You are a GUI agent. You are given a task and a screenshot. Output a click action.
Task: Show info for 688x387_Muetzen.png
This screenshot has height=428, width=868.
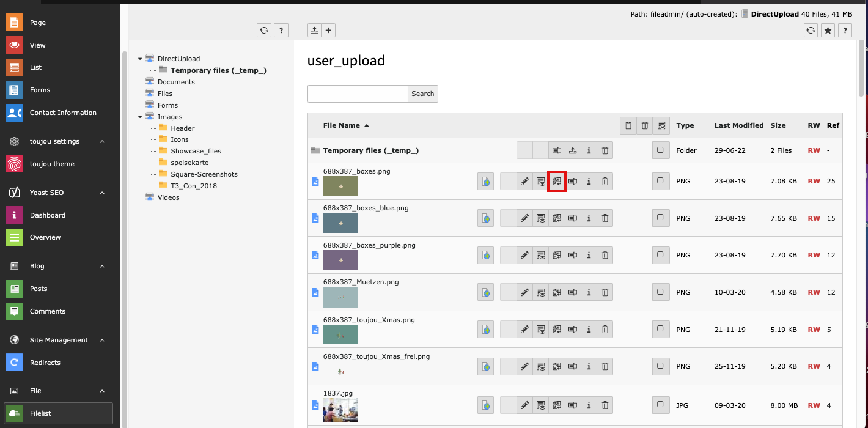[x=589, y=292]
